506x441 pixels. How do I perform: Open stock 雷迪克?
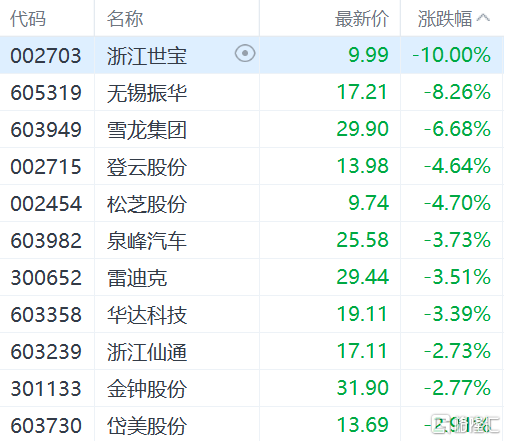click(137, 277)
